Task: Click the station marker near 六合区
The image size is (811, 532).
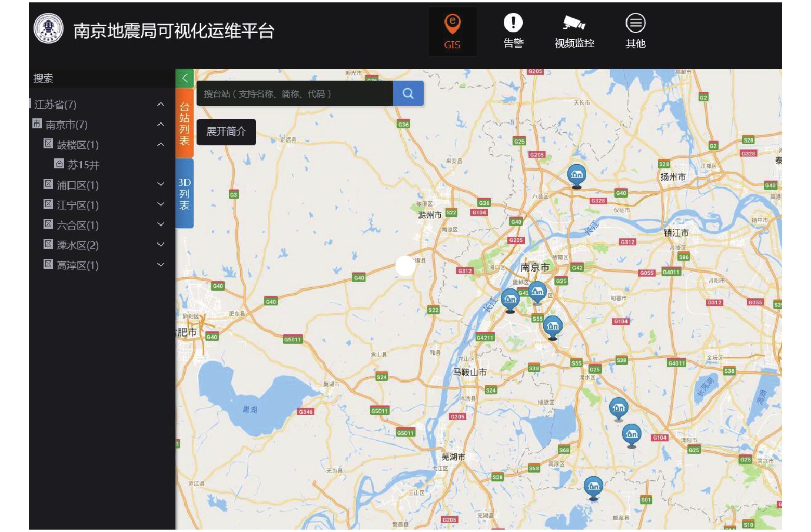Action: coord(577,175)
